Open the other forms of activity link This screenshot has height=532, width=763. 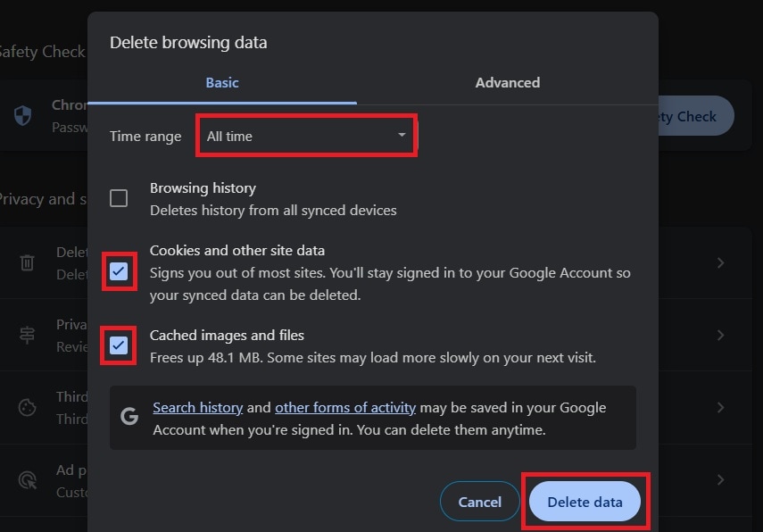[345, 407]
